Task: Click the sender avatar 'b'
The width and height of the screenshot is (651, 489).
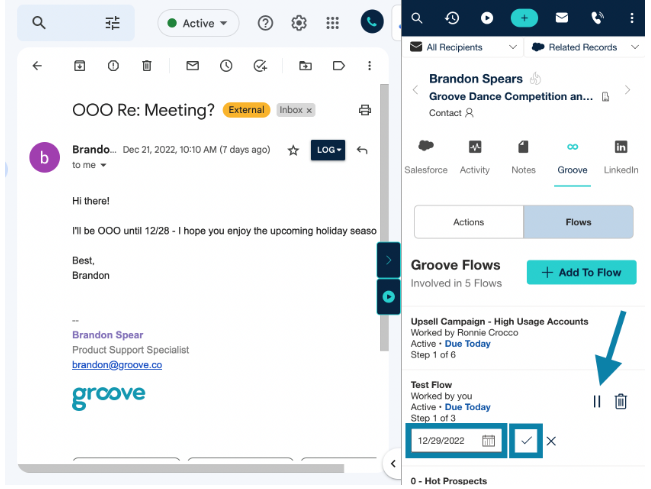Action: [x=44, y=158]
